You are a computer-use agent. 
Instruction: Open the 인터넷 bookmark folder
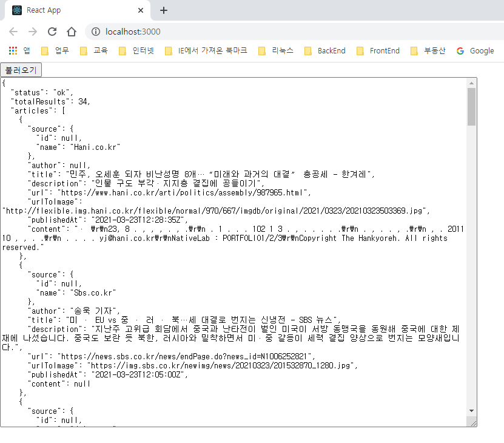[136, 50]
